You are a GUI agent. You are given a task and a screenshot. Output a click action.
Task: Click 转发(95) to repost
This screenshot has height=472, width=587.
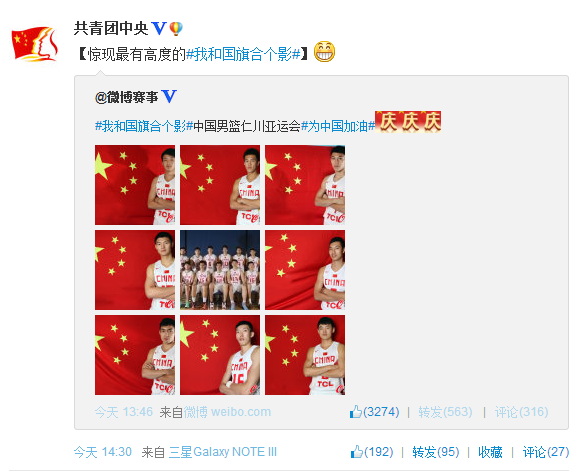click(436, 452)
